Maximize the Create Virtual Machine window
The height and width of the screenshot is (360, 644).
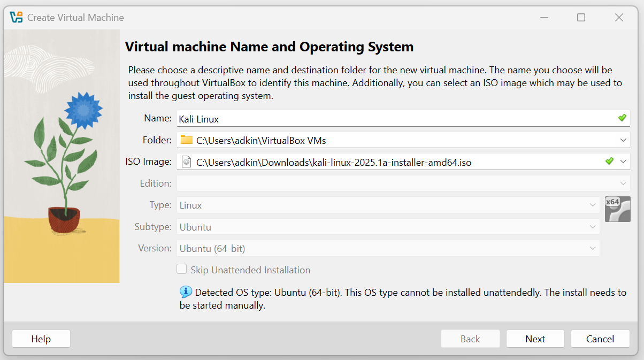pos(581,17)
